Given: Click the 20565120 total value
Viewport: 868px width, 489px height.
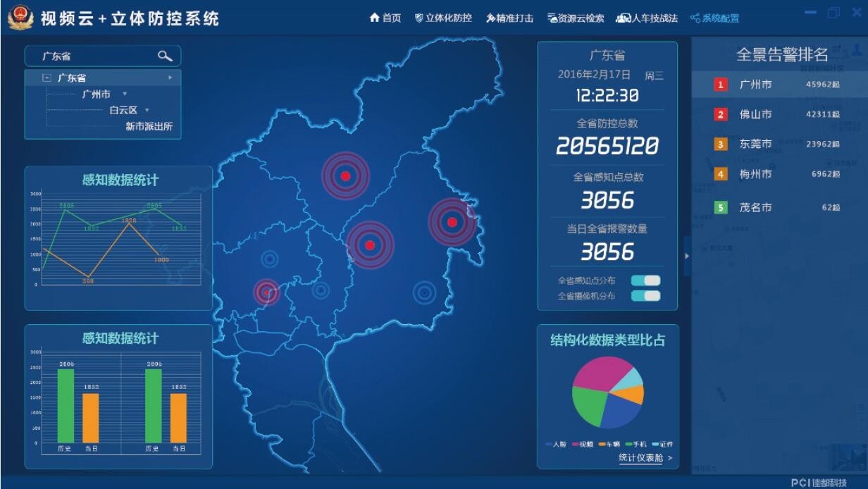Looking at the screenshot, I should (607, 146).
